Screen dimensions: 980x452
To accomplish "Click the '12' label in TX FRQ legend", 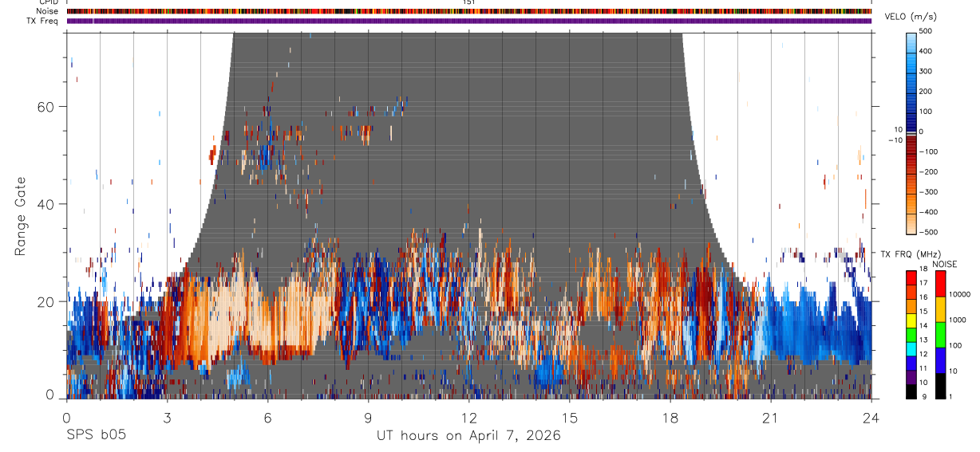I will 924,355.
